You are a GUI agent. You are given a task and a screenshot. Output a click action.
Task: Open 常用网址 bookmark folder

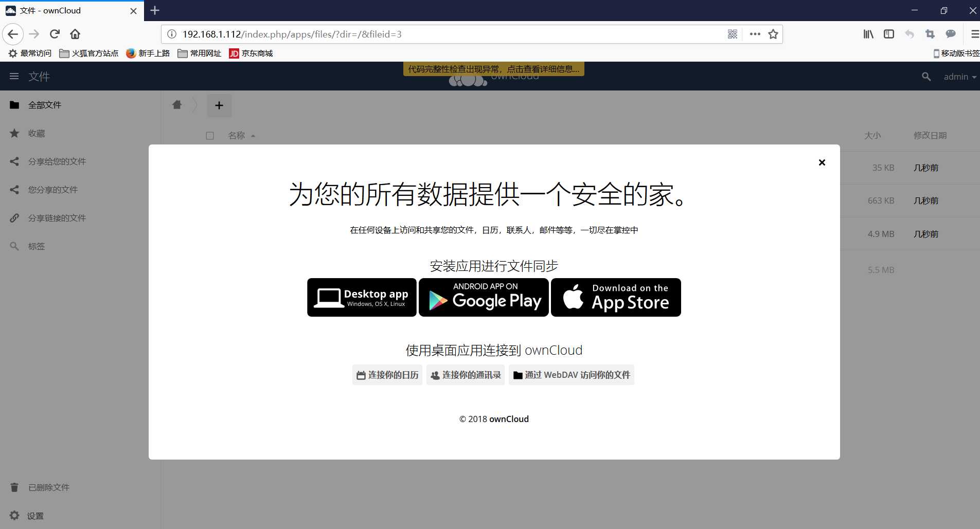point(200,53)
